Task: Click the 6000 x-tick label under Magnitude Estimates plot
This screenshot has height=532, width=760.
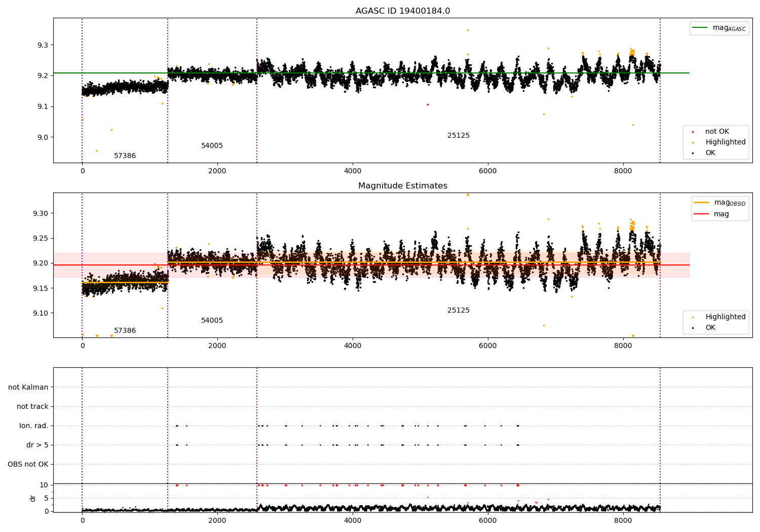Action: [488, 346]
